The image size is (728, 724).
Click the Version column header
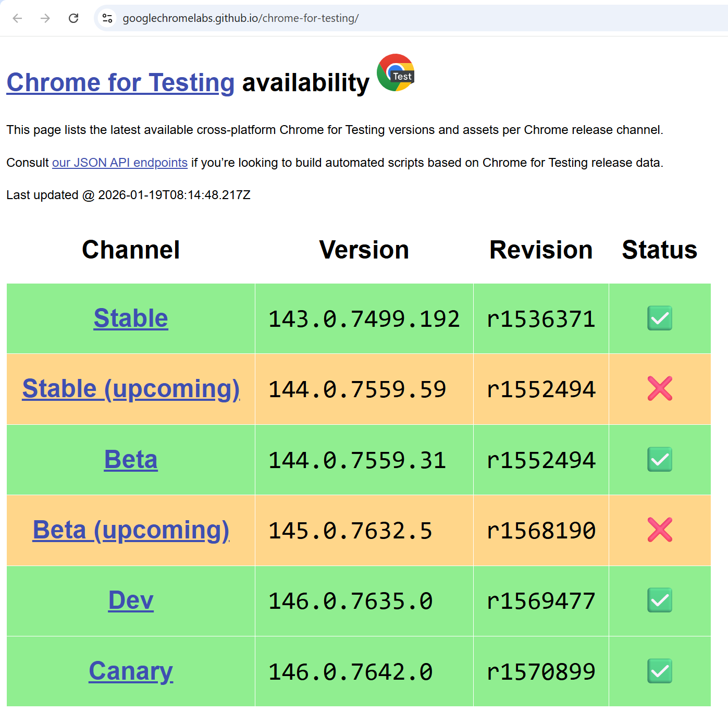pos(364,250)
